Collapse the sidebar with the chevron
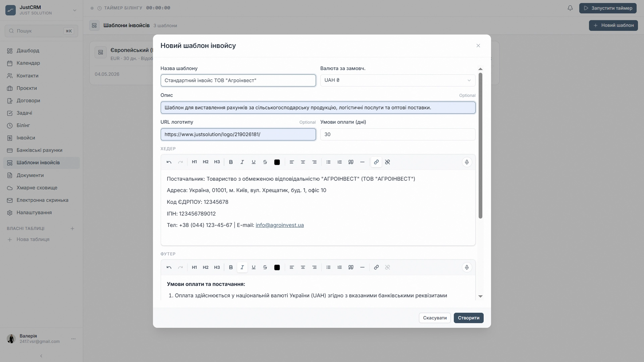The height and width of the screenshot is (362, 644). pos(41,356)
